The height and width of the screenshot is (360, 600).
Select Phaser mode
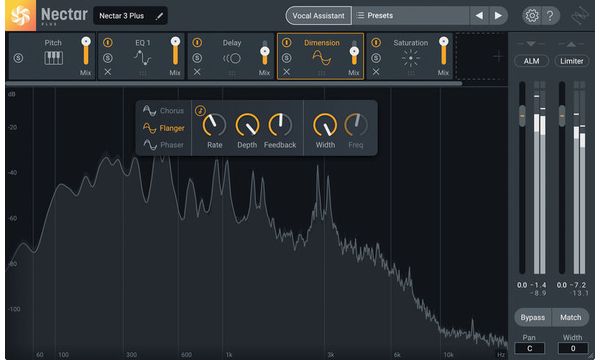coord(163,145)
